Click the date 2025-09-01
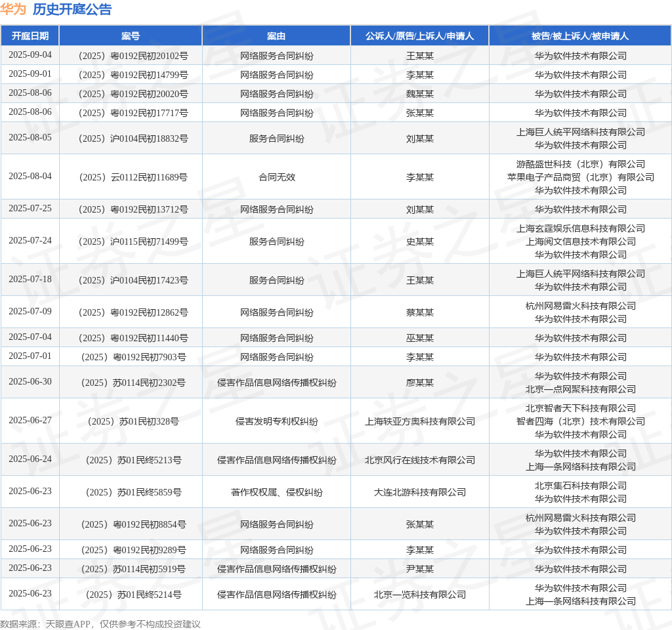The image size is (672, 630). tap(30, 73)
